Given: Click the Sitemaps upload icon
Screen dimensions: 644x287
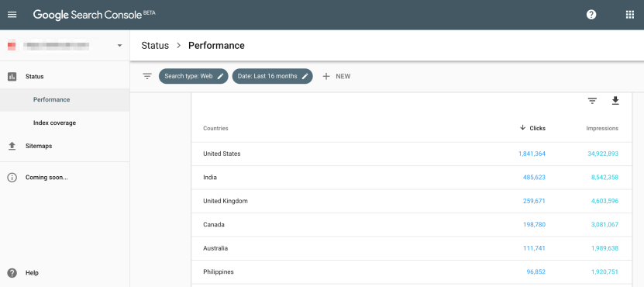Looking at the screenshot, I should 12,146.
